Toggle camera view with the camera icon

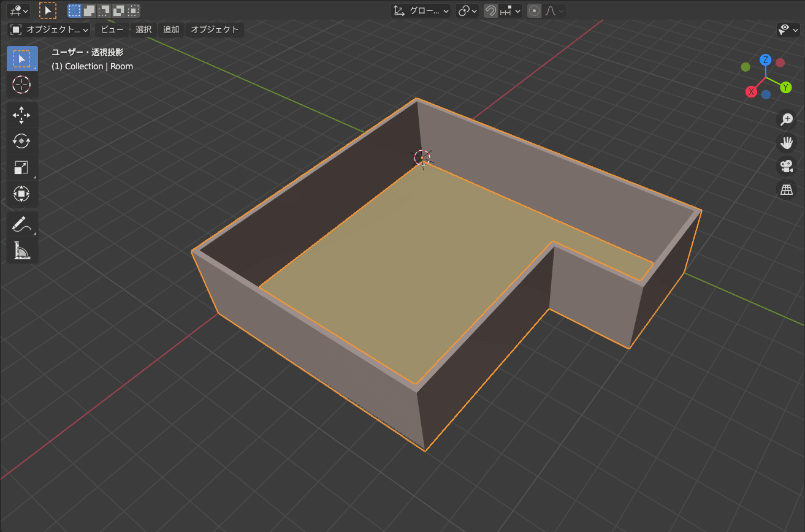pos(786,166)
